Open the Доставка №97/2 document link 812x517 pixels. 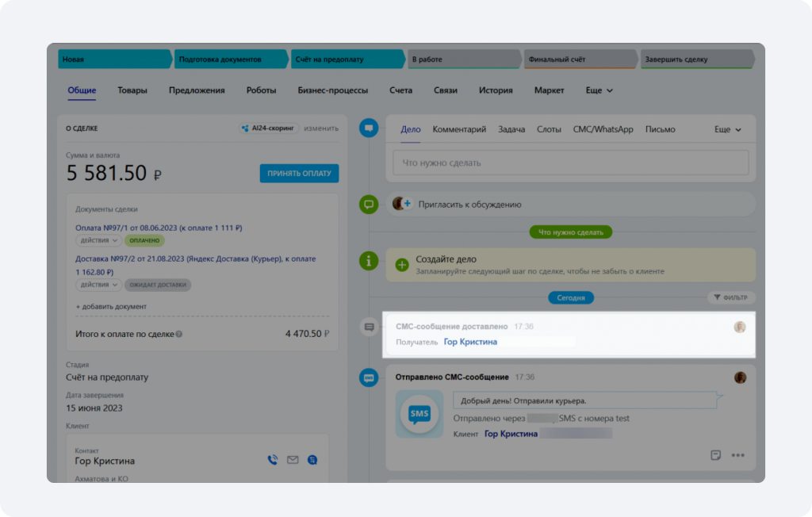click(195, 265)
